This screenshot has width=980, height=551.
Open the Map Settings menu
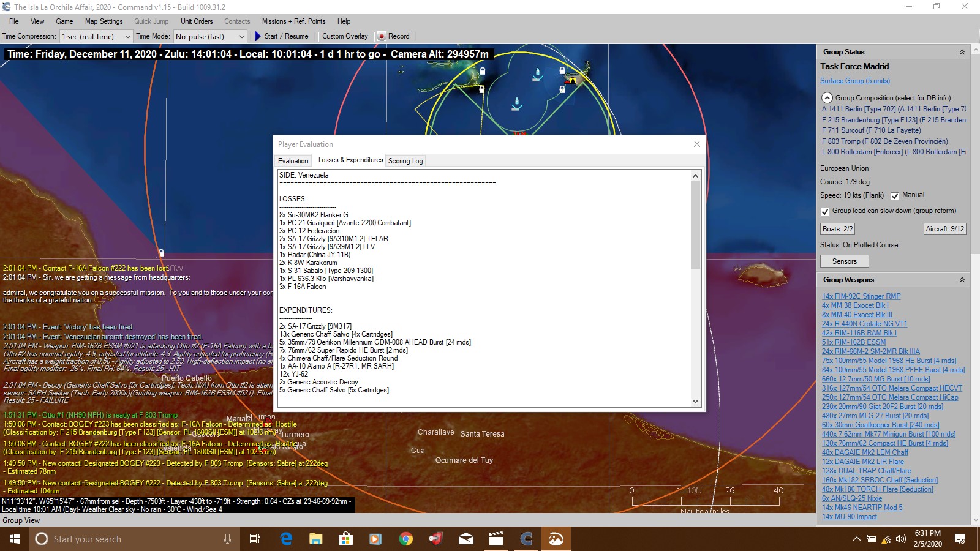click(104, 21)
